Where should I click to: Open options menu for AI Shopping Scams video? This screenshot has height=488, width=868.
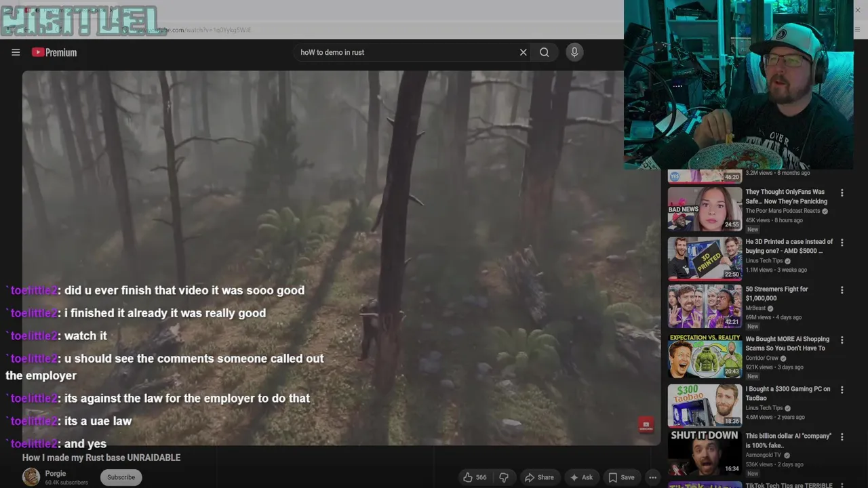pos(842,340)
